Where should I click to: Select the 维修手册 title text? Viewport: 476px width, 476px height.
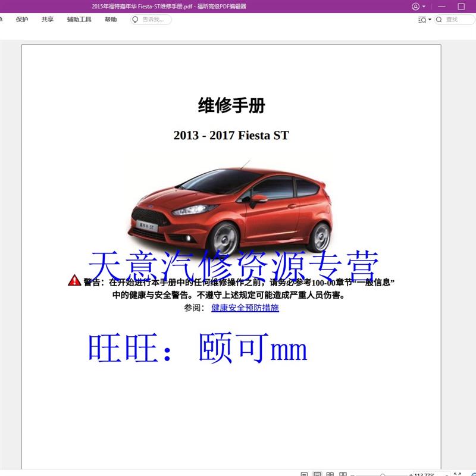click(231, 105)
